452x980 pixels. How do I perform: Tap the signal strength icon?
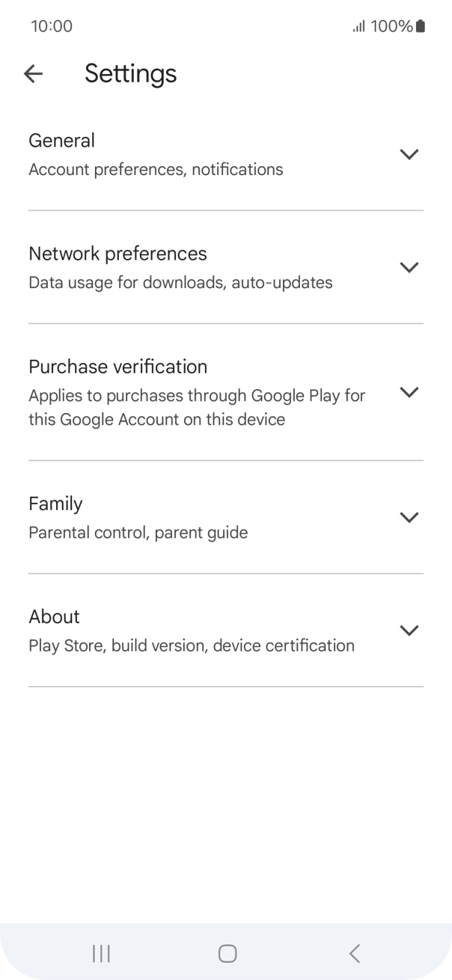click(x=359, y=26)
